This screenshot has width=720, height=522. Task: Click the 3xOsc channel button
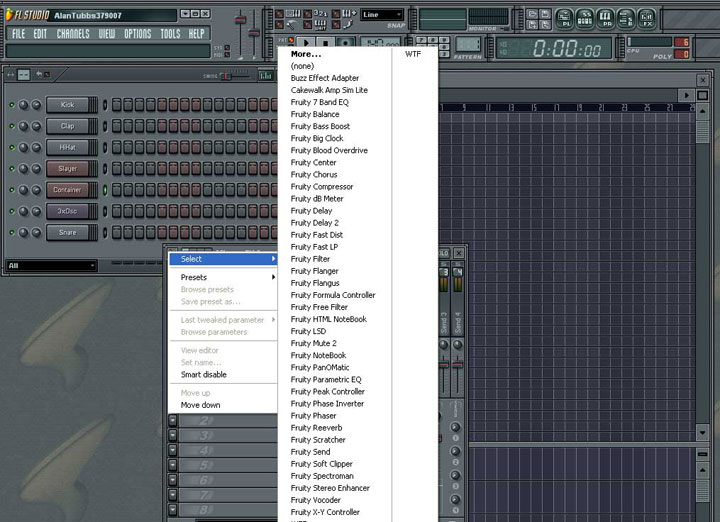[x=68, y=211]
